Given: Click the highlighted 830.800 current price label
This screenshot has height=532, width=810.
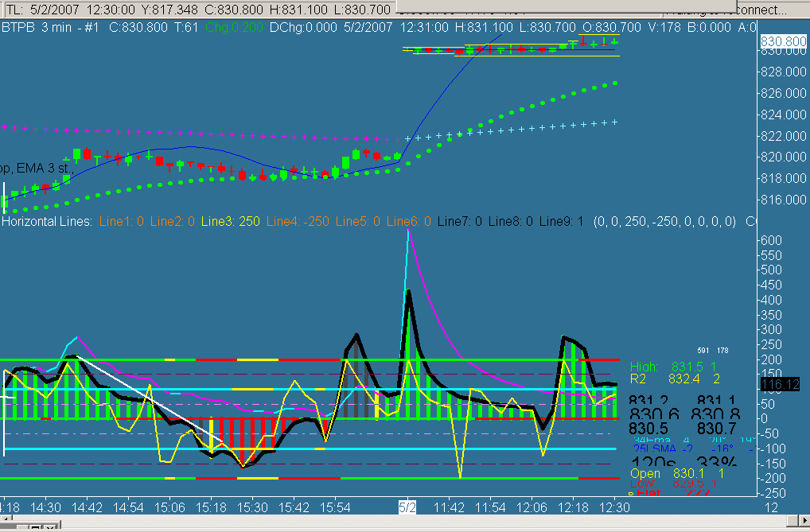Looking at the screenshot, I should [x=783, y=41].
